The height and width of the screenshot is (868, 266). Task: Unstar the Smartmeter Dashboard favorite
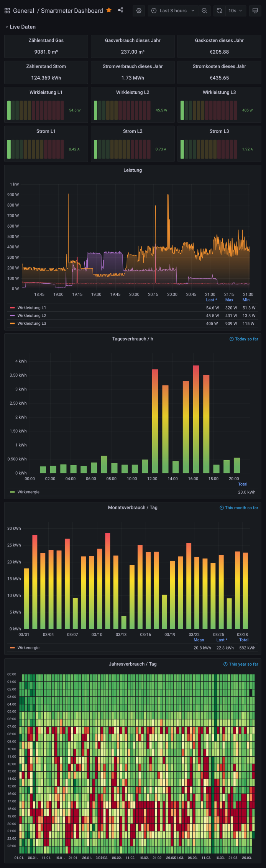[x=109, y=10]
